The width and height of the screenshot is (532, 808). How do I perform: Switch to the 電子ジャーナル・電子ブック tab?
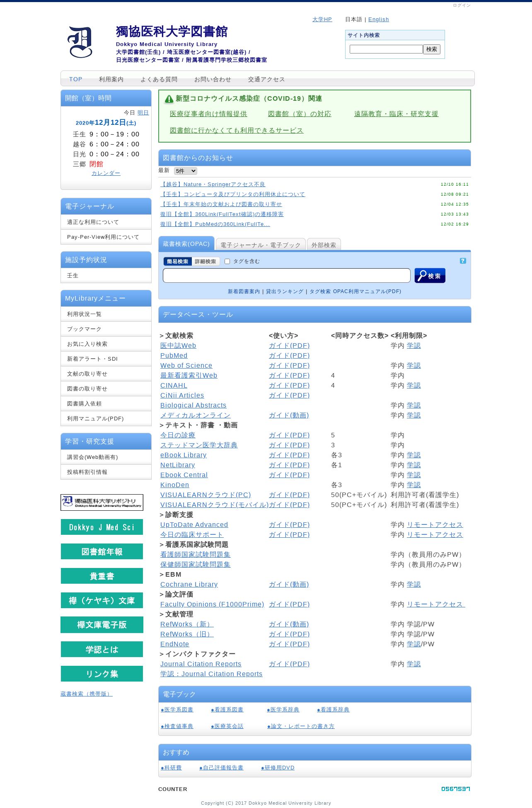tap(261, 245)
